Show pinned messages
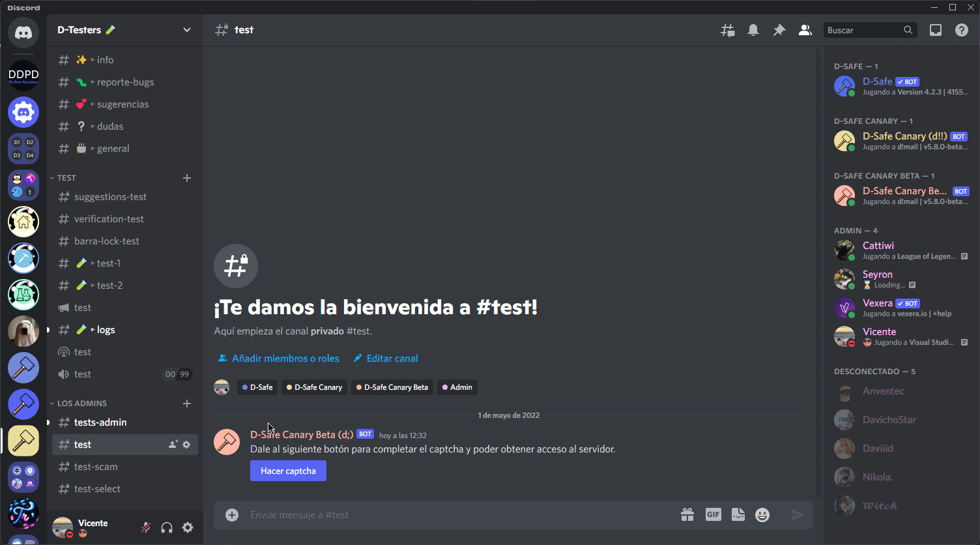This screenshot has width=980, height=545. [779, 30]
